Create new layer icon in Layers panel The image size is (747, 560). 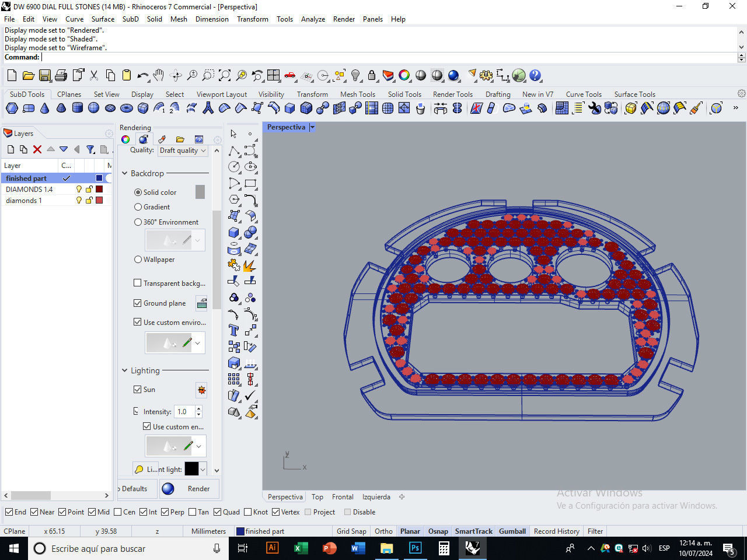pyautogui.click(x=11, y=149)
